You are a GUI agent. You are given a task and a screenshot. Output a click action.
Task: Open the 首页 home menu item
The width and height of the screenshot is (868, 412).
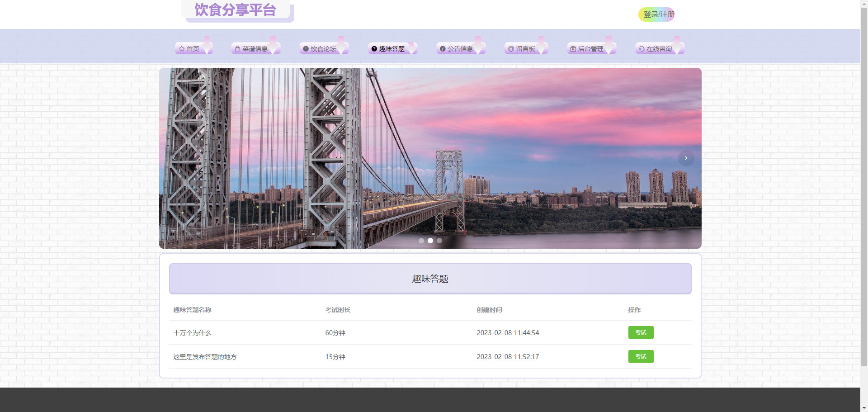[193, 49]
